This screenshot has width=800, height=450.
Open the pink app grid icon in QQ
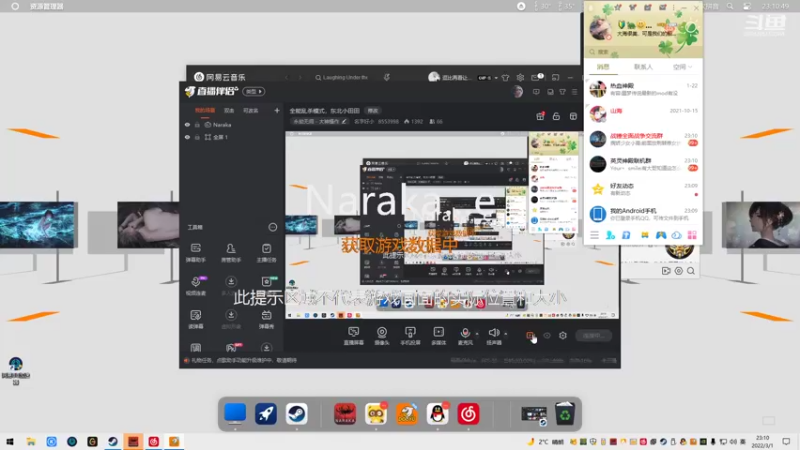(692, 235)
